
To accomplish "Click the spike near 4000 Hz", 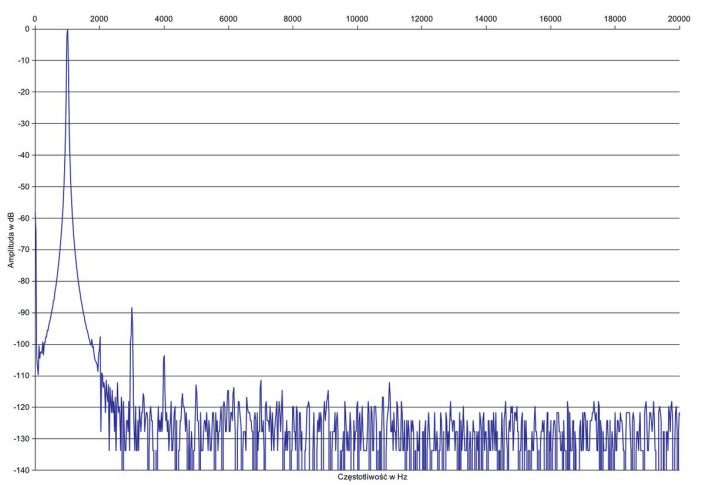I will coord(164,356).
